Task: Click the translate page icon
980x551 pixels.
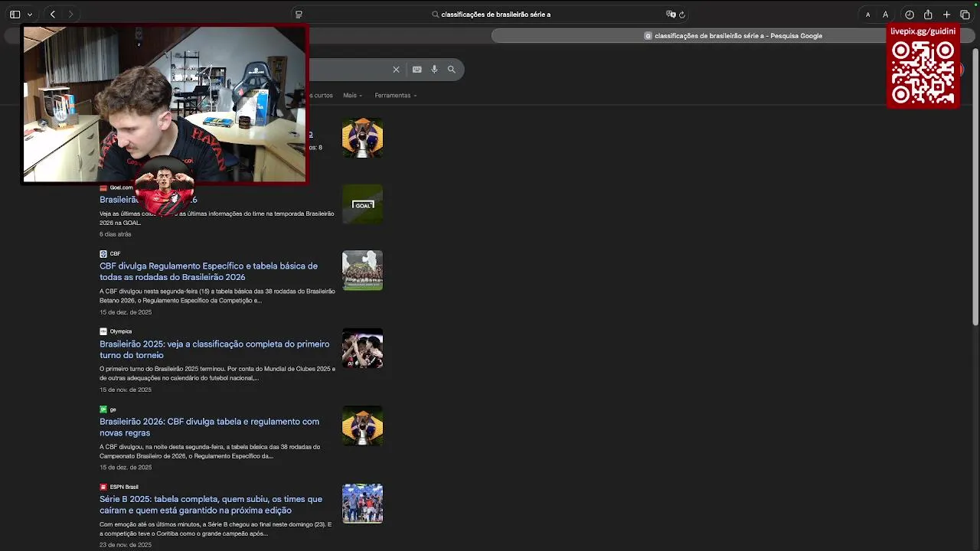Action: click(671, 15)
